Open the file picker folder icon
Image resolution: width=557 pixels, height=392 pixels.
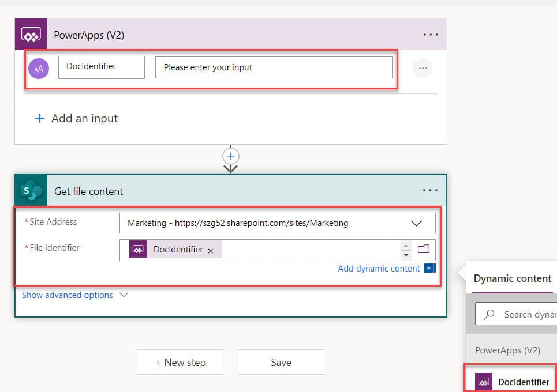(x=424, y=249)
